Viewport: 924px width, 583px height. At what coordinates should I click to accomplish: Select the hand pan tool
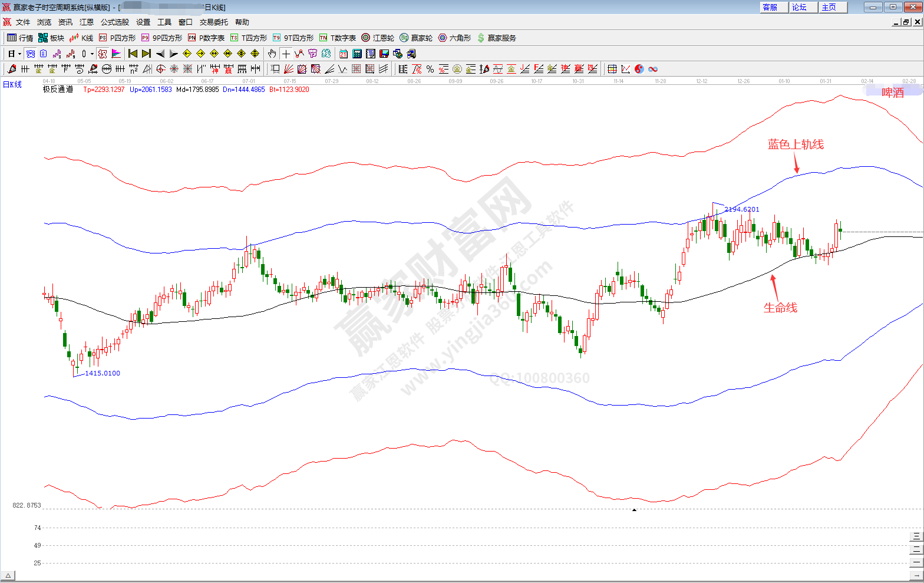point(272,54)
